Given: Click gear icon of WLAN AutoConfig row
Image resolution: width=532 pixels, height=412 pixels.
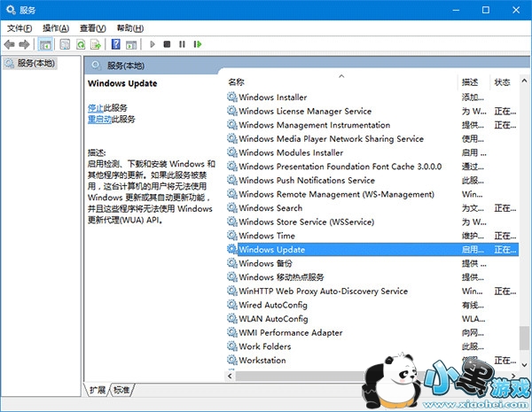Looking at the screenshot, I should coord(231,319).
